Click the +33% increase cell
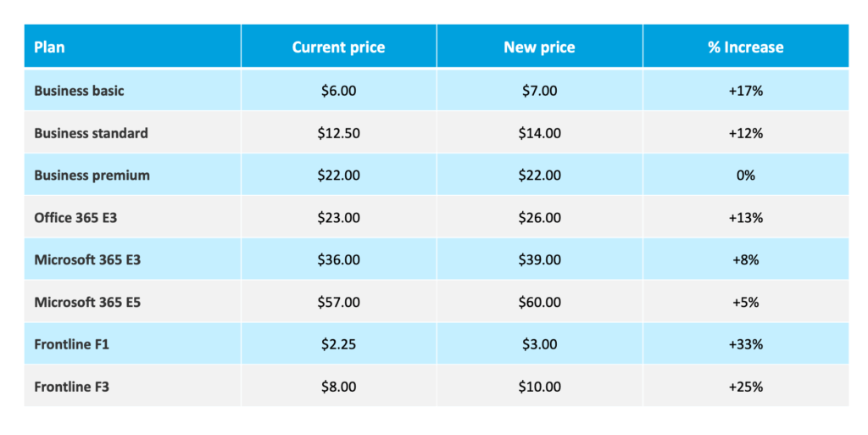 [x=745, y=344]
